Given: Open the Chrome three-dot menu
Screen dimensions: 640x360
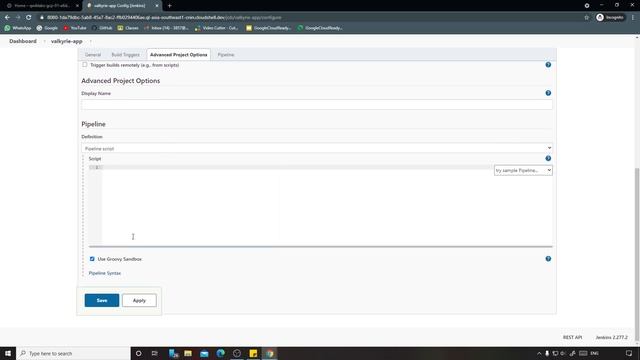Looking at the screenshot, I should point(633,18).
